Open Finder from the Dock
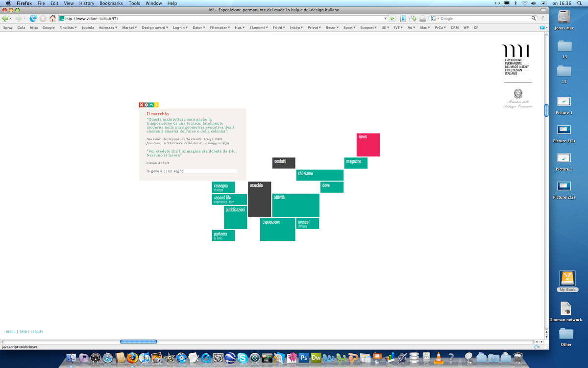 click(x=71, y=358)
